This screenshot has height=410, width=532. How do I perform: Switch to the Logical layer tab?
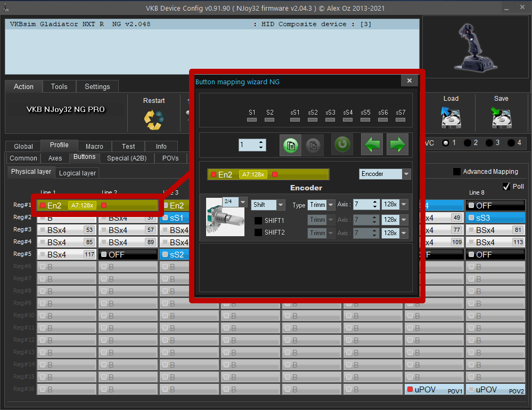[77, 173]
